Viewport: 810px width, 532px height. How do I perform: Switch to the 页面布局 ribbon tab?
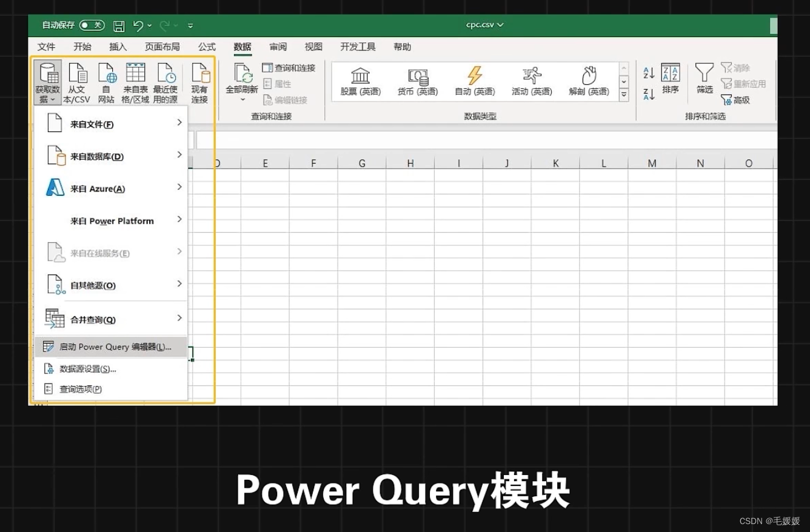tap(162, 47)
